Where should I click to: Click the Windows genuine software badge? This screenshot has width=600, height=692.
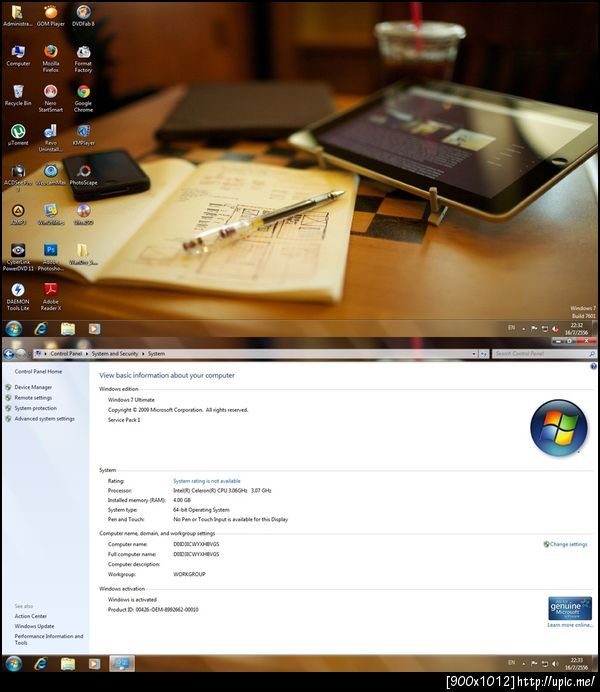570,609
